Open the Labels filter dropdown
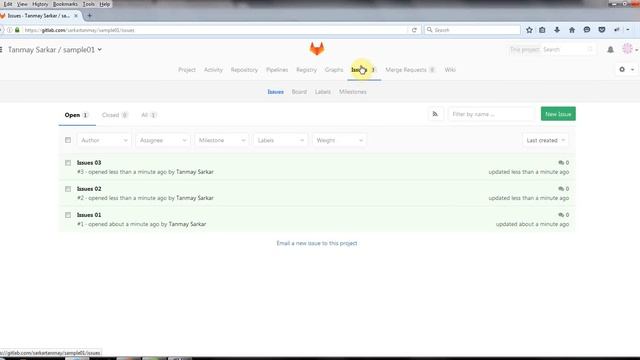640x360 pixels. tap(280, 140)
